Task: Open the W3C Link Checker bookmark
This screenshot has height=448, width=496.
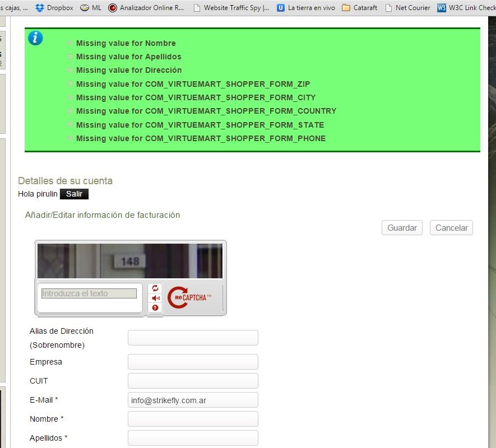Action: 466,8
